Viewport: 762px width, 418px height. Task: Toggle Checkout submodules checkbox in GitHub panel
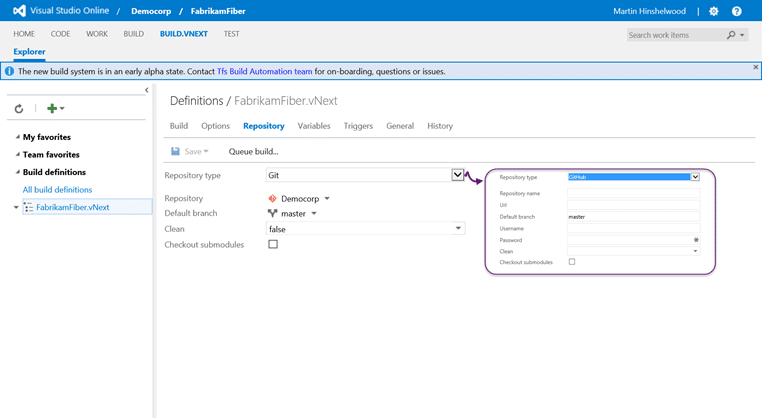[x=572, y=261]
